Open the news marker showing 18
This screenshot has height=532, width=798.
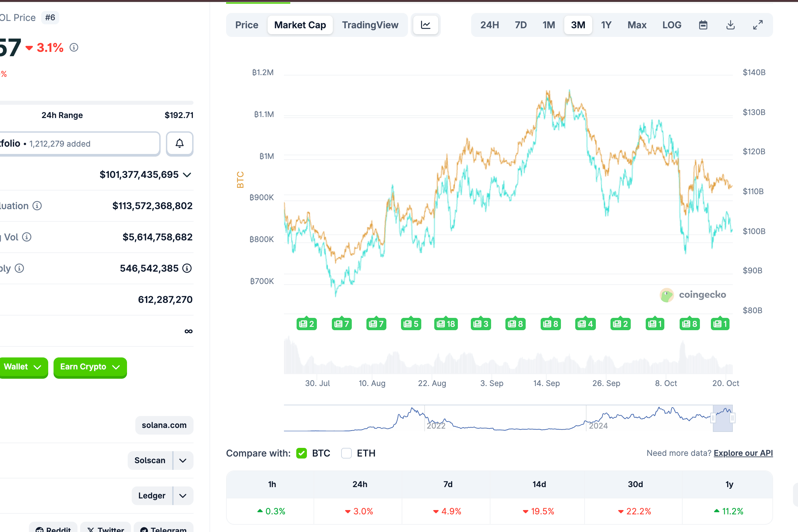coord(446,324)
